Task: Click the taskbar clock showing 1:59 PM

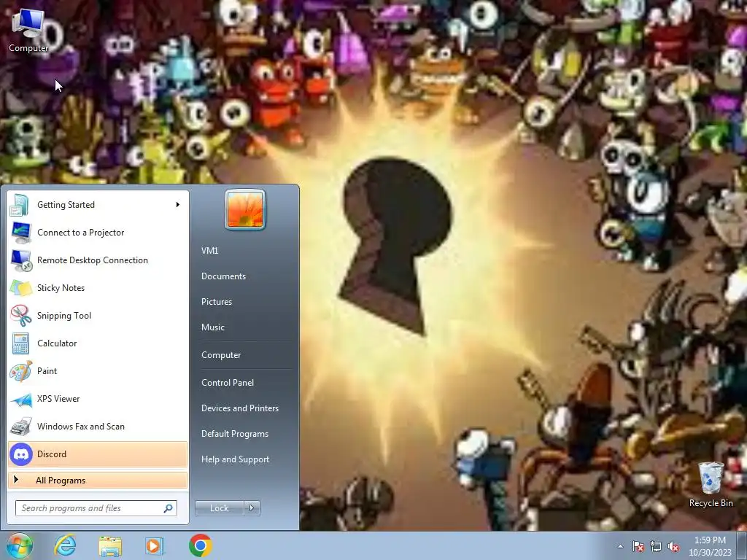Action: point(710,546)
